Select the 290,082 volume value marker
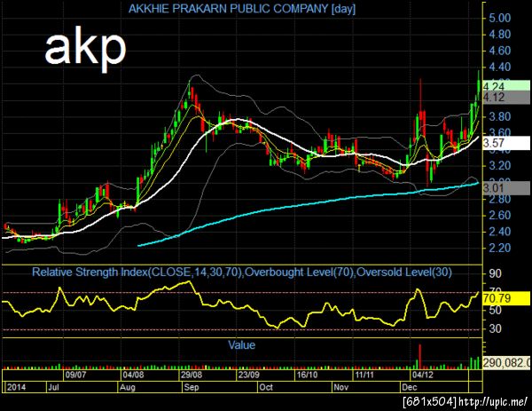This screenshot has height=411, width=532. tap(506, 363)
